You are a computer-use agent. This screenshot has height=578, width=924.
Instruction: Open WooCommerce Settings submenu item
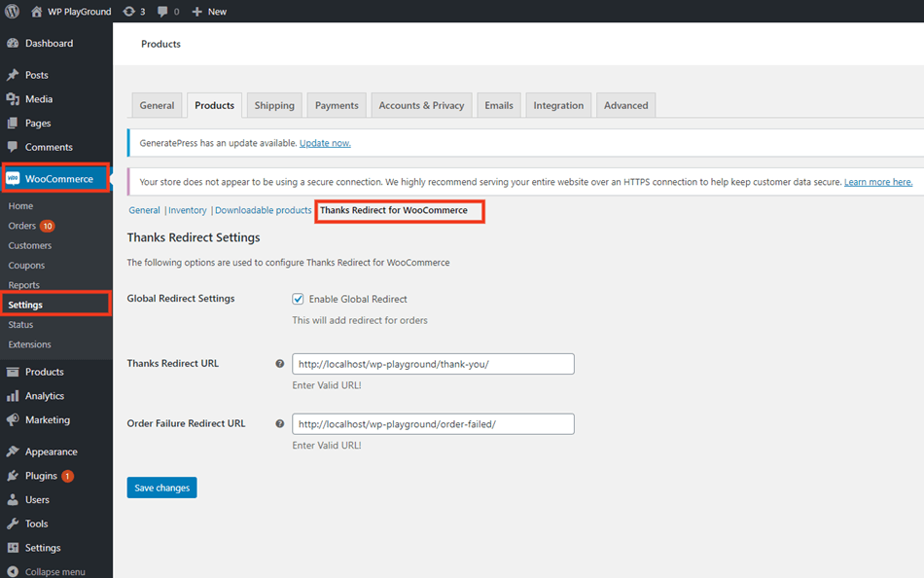25,305
